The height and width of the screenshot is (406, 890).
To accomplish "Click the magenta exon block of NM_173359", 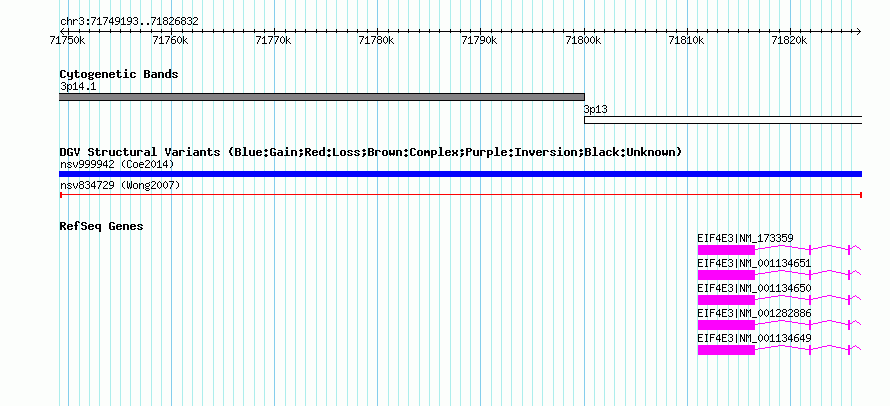I will pyautogui.click(x=726, y=250).
